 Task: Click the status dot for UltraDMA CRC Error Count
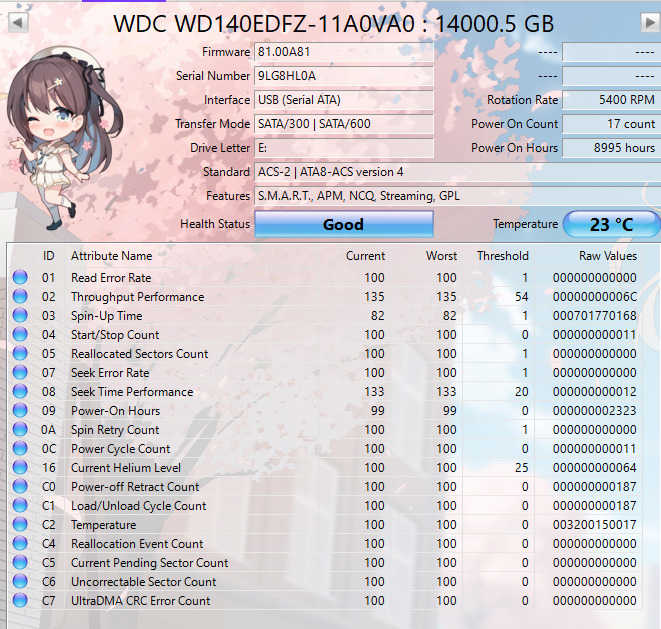(20, 600)
